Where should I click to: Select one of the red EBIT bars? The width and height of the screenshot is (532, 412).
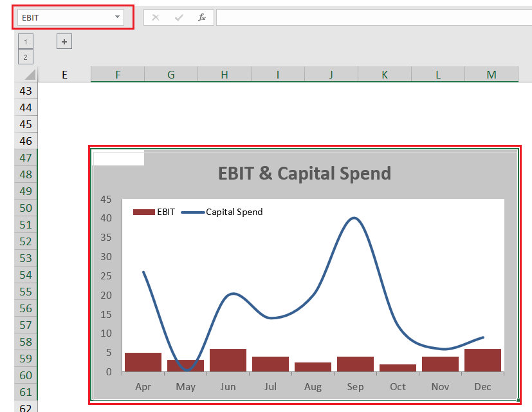(x=228, y=359)
